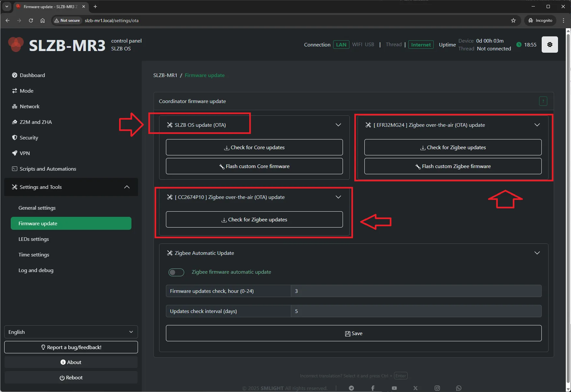The image size is (571, 392).
Task: Open the WhatsApp icon in footer
Action: (x=458, y=388)
